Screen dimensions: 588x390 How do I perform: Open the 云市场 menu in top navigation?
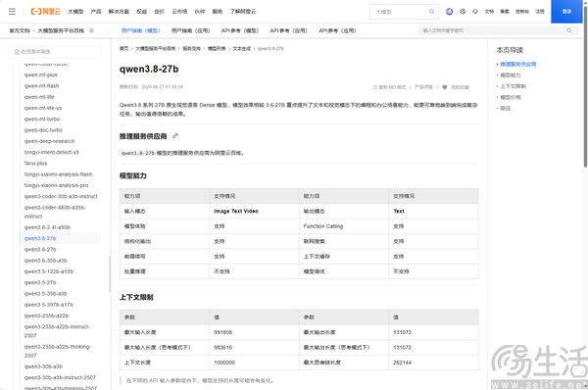click(179, 12)
